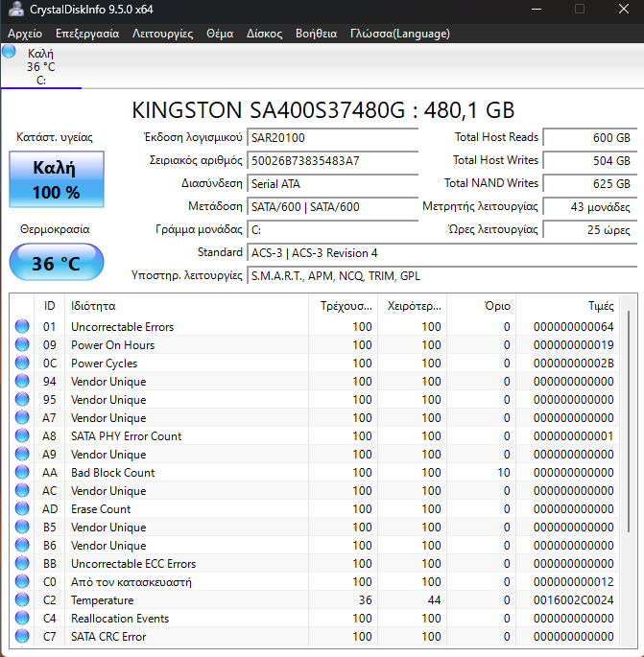Click the Καλή 100 % health status button

tap(57, 179)
